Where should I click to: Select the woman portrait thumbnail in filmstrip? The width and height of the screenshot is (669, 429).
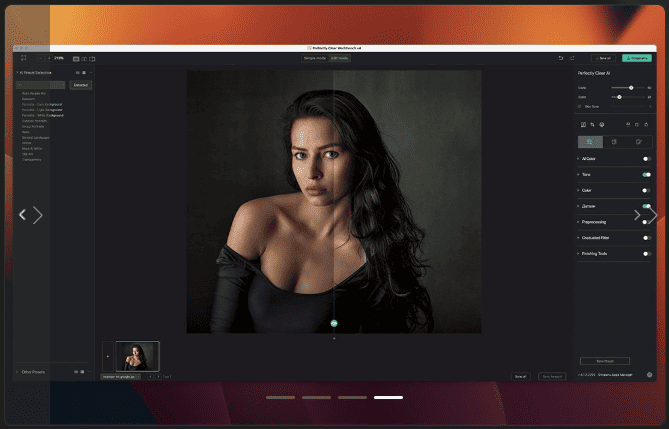pos(137,356)
